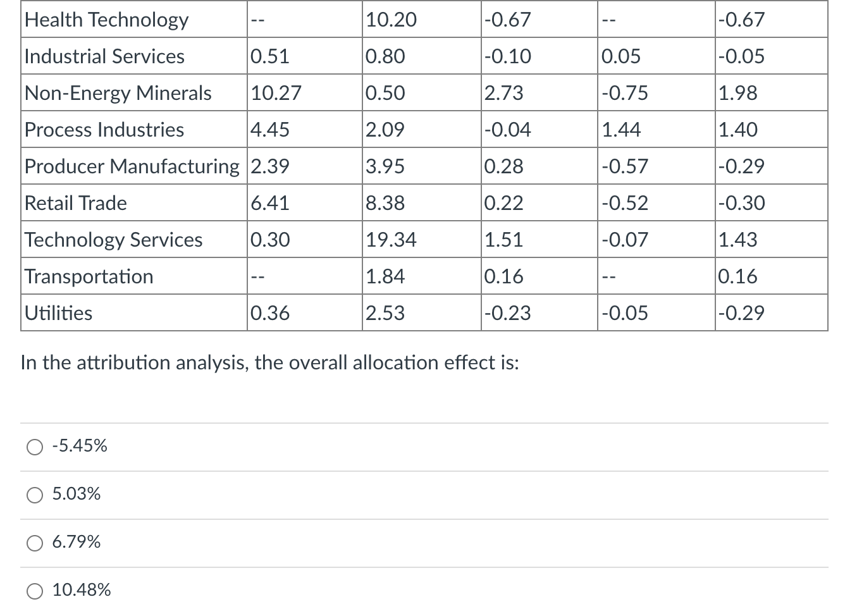Screen dimensions: 845x616
Task: Click the 10.27 cell for Non-Energy Minerals
Action: (274, 93)
